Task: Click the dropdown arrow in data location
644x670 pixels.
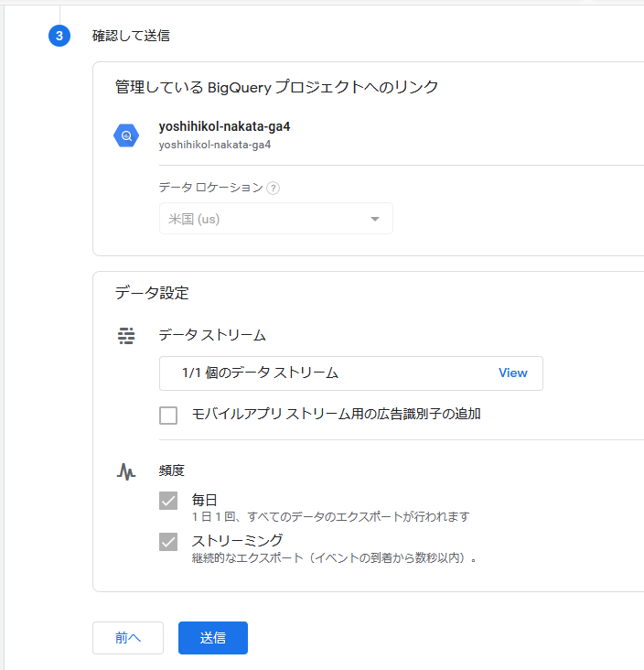Action: pos(375,219)
